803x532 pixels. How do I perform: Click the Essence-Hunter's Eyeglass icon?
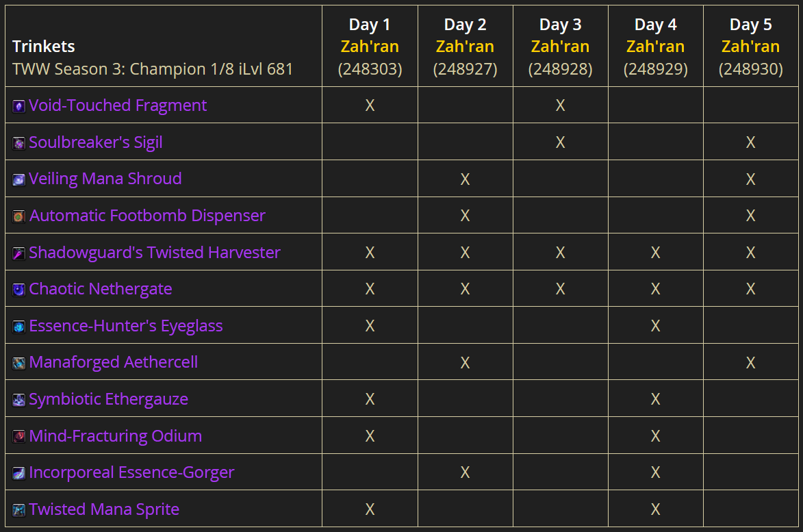point(19,327)
